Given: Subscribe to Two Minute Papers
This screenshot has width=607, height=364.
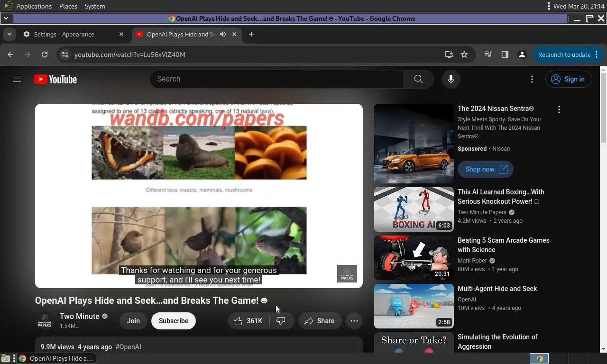Looking at the screenshot, I should 174,321.
